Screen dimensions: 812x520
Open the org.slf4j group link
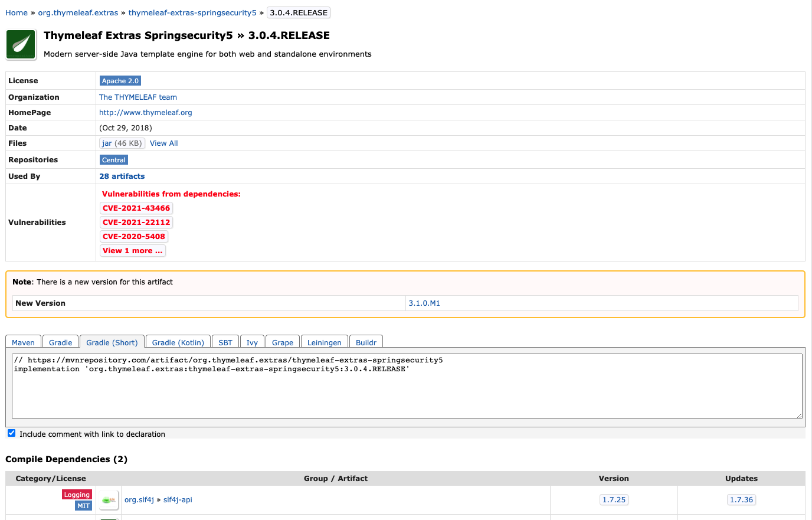click(x=139, y=500)
